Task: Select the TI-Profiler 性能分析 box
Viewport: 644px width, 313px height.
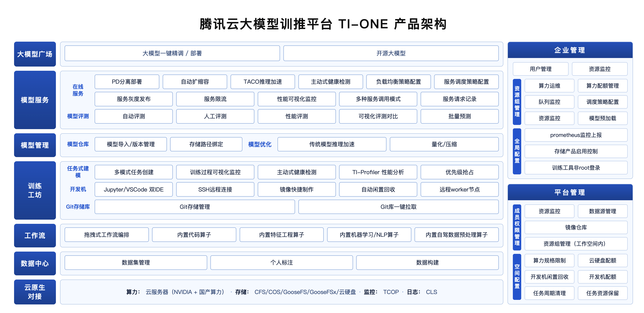Action: (378, 172)
